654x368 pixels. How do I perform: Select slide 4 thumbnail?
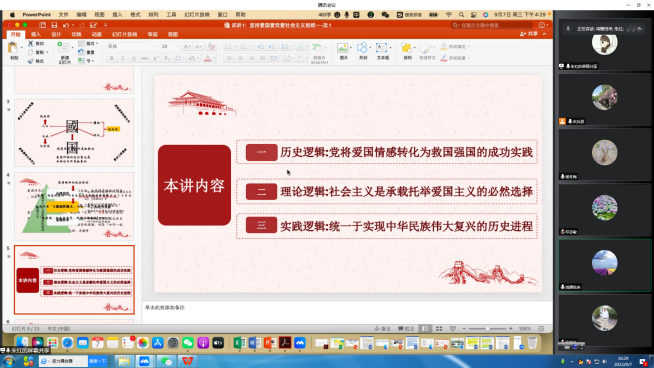coord(74,206)
